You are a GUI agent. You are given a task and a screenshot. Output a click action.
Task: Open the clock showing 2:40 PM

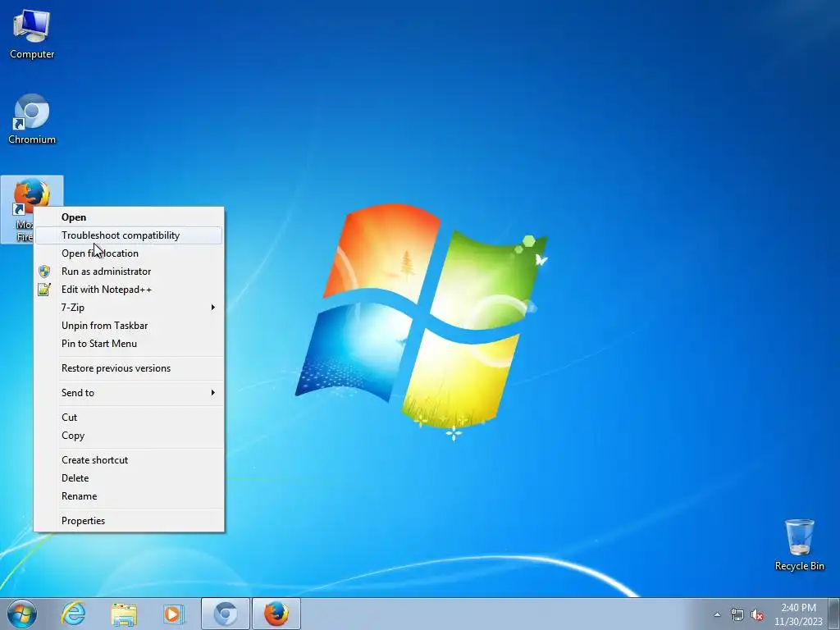tap(798, 614)
